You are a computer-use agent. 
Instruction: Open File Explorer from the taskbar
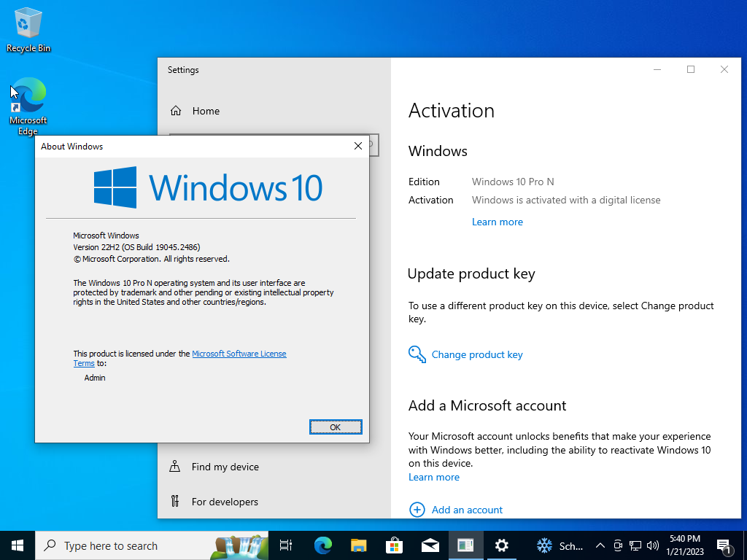[x=359, y=545]
